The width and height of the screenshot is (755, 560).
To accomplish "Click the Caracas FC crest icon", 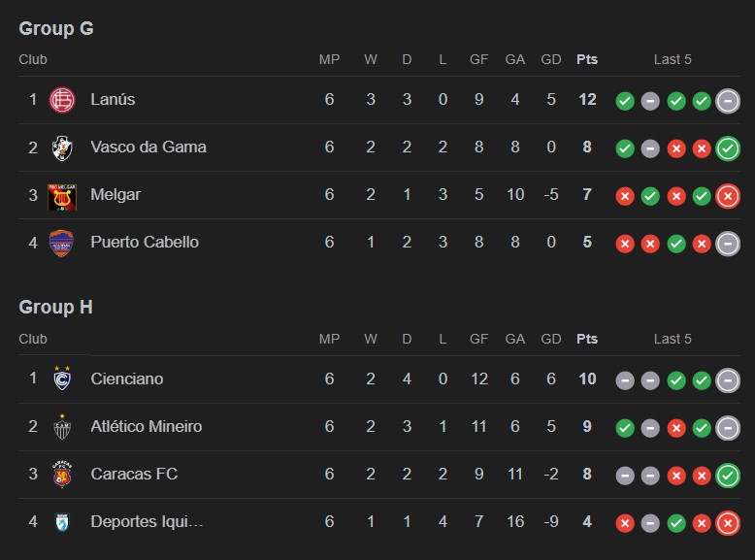I will pyautogui.click(x=62, y=475).
